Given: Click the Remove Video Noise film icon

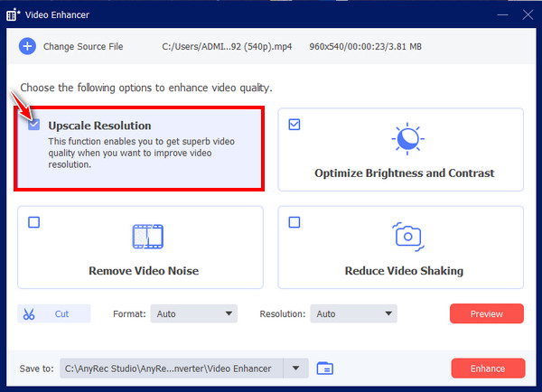Looking at the screenshot, I should coord(148,237).
